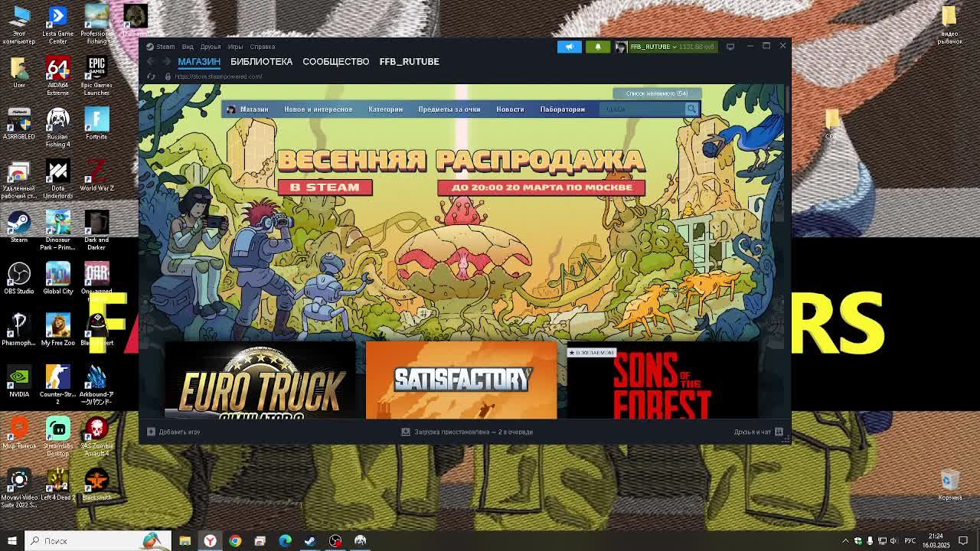
Task: Open the Steam menu in menu bar
Action: (165, 47)
